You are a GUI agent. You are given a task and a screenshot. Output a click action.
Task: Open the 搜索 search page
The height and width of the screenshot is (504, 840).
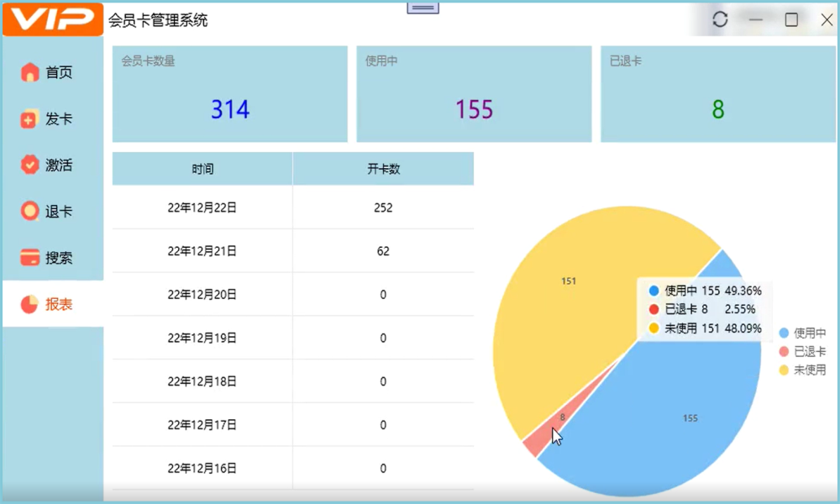coord(53,258)
